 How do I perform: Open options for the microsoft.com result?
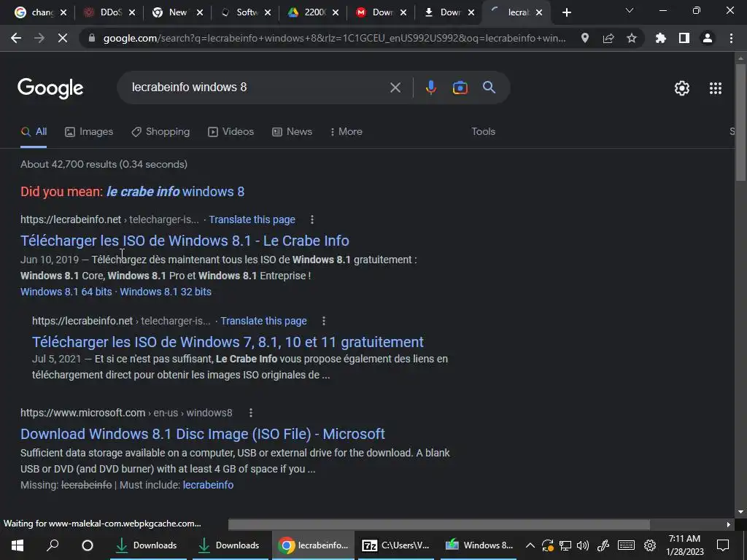click(251, 413)
